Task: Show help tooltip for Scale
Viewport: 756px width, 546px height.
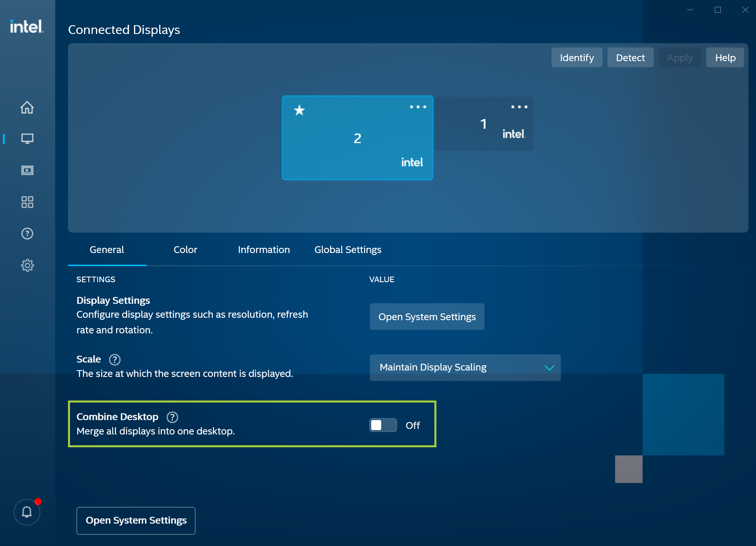Action: (x=115, y=360)
